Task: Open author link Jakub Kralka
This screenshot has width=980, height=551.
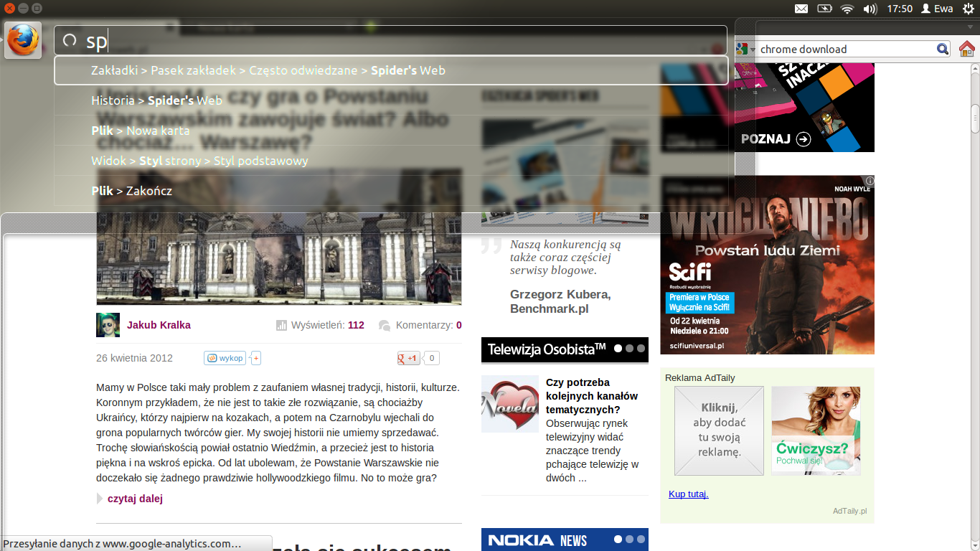Action: coord(159,325)
